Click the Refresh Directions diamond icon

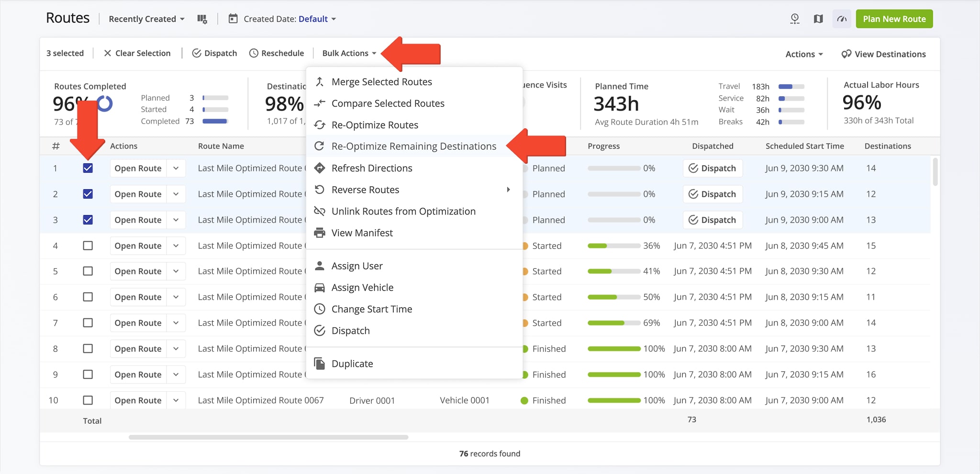[320, 168]
